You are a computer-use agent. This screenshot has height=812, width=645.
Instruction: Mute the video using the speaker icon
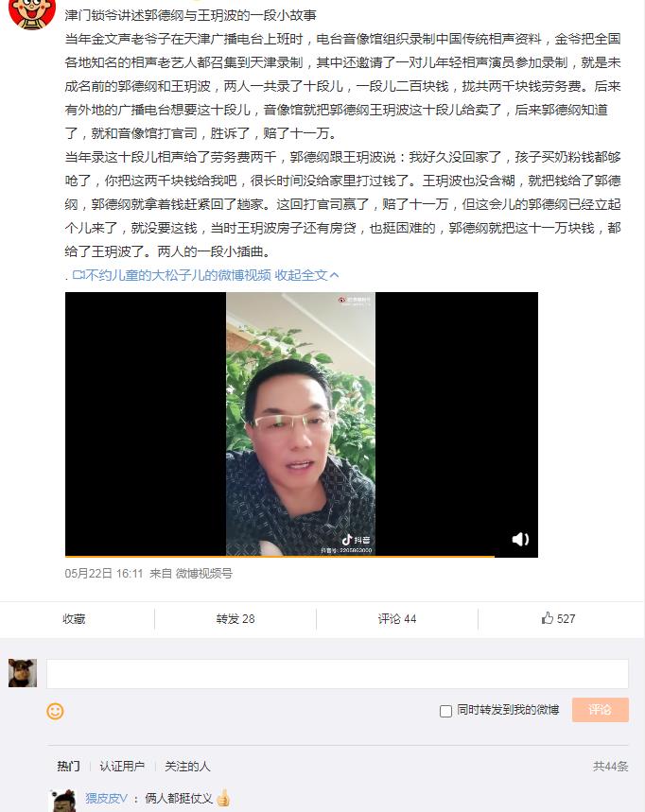[x=520, y=539]
